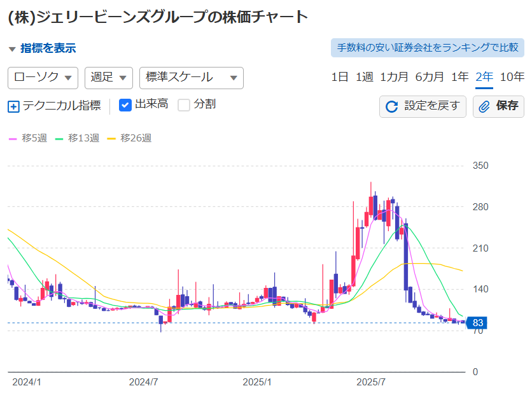Switch to the 1日 time range
532x393 pixels.
point(340,77)
